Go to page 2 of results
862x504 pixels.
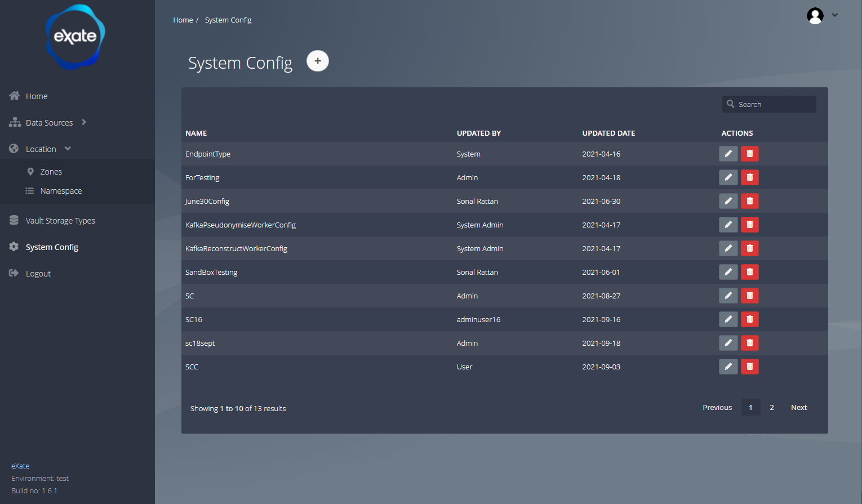(772, 407)
